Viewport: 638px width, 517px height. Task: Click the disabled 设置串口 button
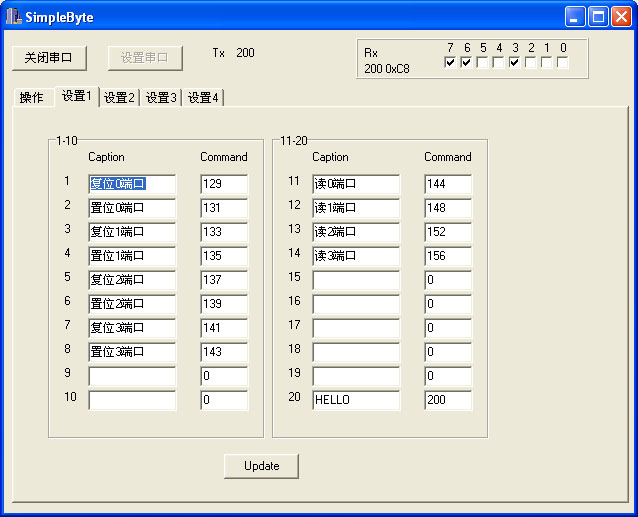click(x=145, y=58)
